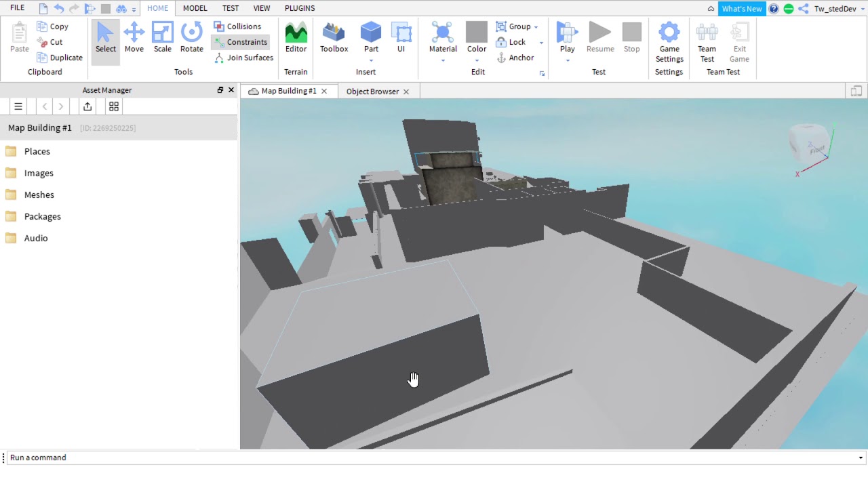Click the Asset Manager upload icon
Screen dimensions: 868x488
[x=87, y=106]
